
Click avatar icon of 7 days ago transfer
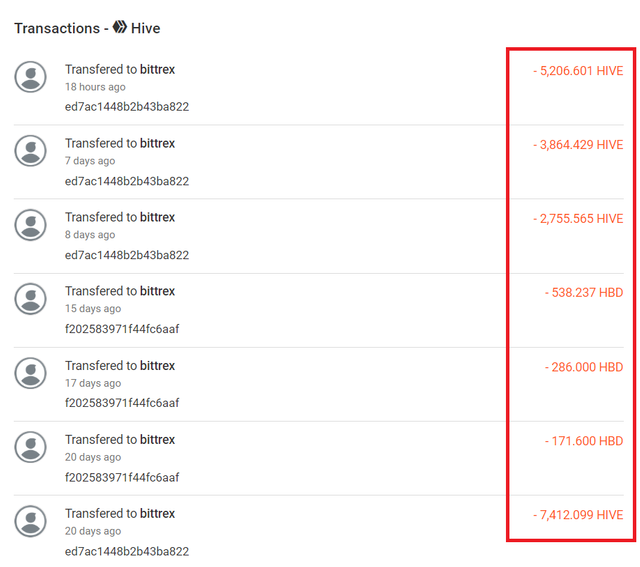[30, 151]
